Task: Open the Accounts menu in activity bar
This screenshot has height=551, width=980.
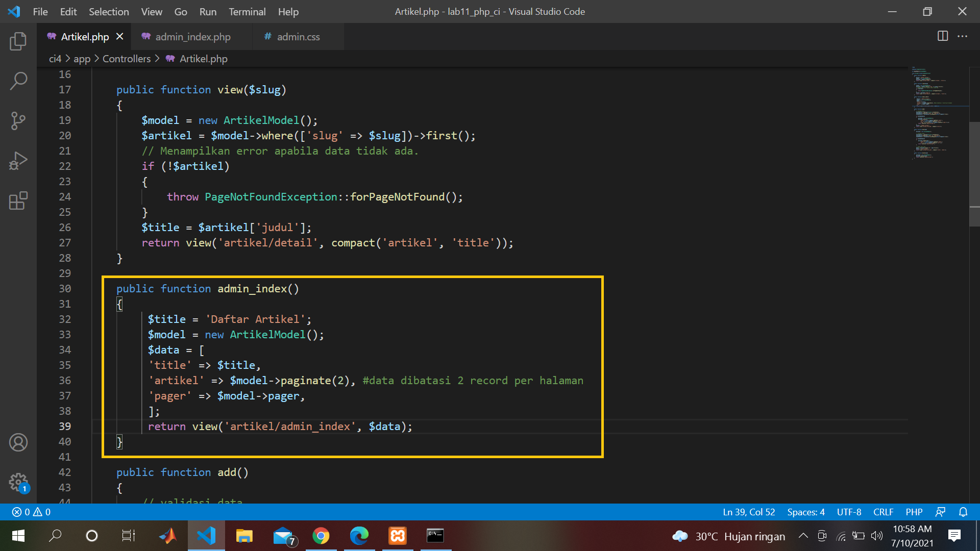Action: pyautogui.click(x=18, y=442)
